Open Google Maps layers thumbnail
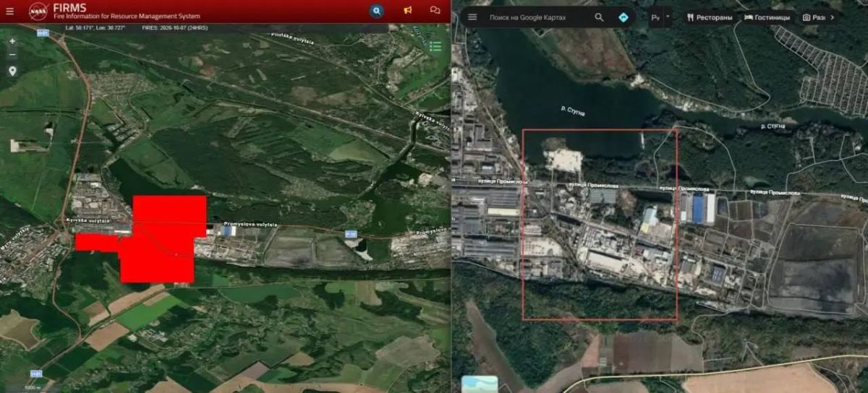 [480, 384]
